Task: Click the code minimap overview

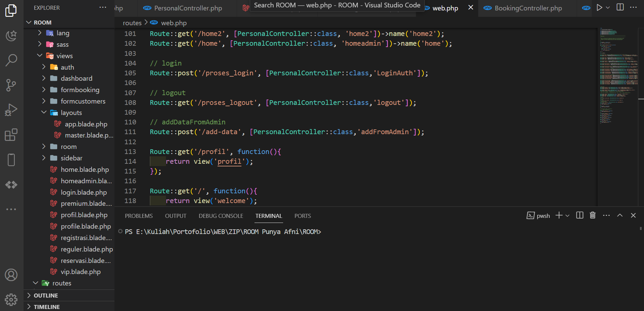Action: (x=618, y=76)
